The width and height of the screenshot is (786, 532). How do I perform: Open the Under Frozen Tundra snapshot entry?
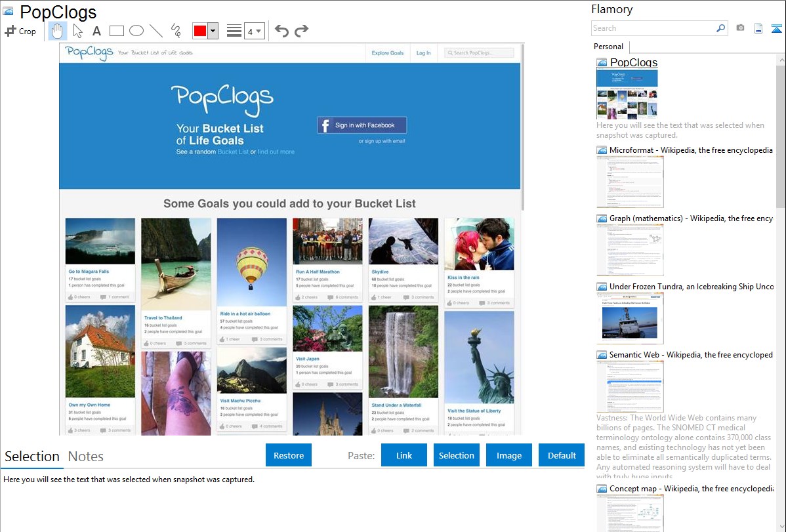692,286
